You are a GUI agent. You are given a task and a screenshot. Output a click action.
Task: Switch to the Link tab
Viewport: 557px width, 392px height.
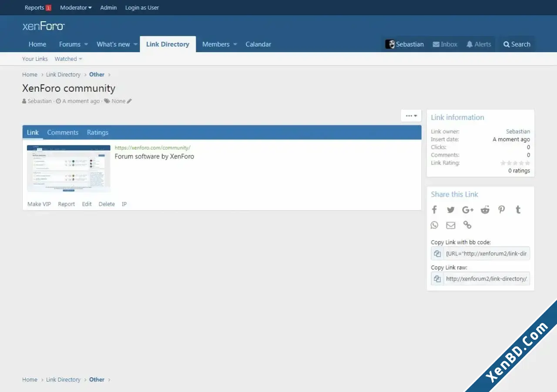click(33, 133)
